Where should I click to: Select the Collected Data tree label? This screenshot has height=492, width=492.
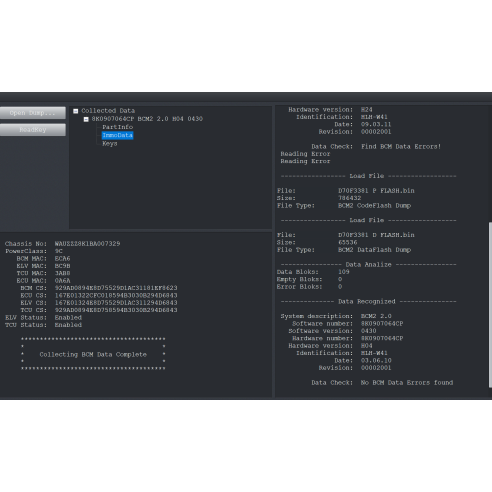(x=108, y=111)
